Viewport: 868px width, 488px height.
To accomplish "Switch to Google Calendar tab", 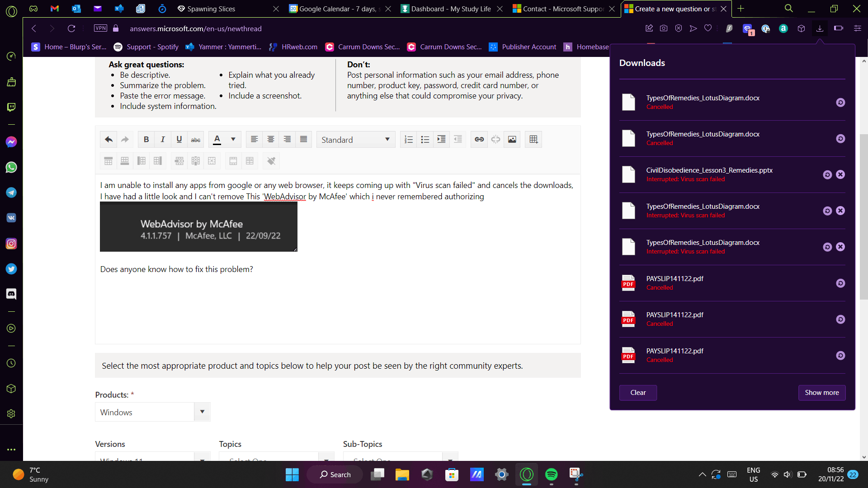I will click(339, 9).
